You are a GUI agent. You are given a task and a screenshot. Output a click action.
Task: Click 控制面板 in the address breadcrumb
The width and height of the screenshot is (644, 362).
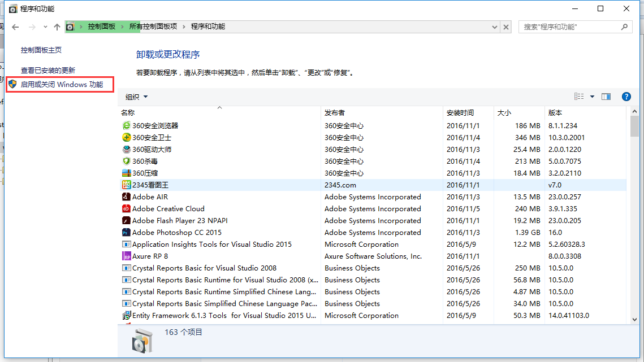pos(101,27)
